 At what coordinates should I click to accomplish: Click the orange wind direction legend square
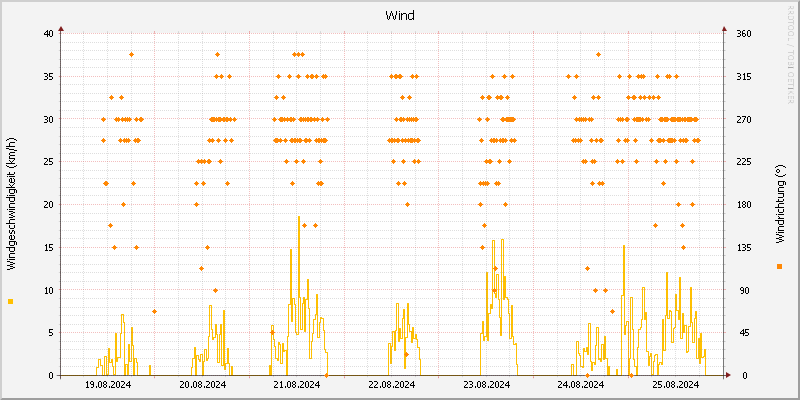tap(779, 266)
